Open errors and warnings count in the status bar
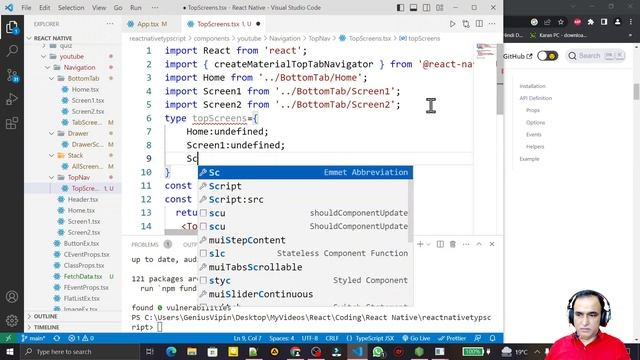This screenshot has width=640, height=360. 81,338
